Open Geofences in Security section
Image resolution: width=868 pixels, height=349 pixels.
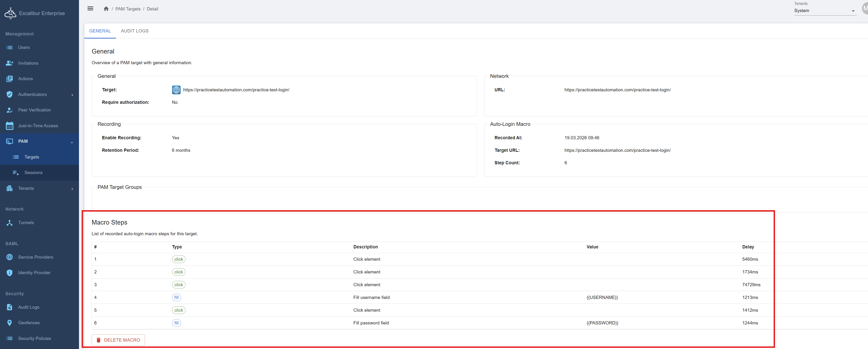29,323
